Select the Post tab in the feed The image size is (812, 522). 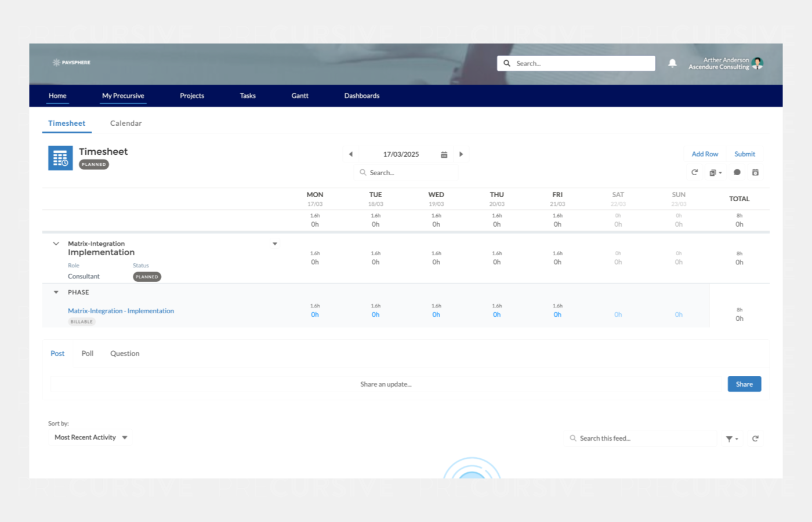coord(57,353)
